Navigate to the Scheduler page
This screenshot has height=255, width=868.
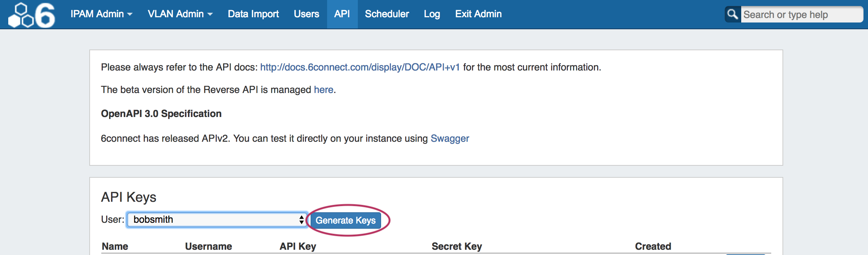(387, 14)
